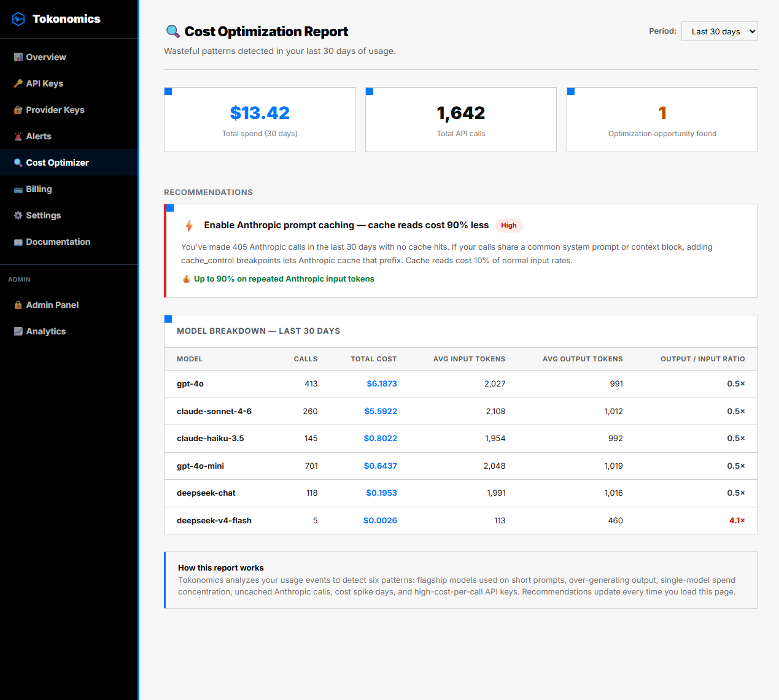The width and height of the screenshot is (779, 700).
Task: Click the 701 calls value for gpt-4o-mini
Action: [x=312, y=466]
